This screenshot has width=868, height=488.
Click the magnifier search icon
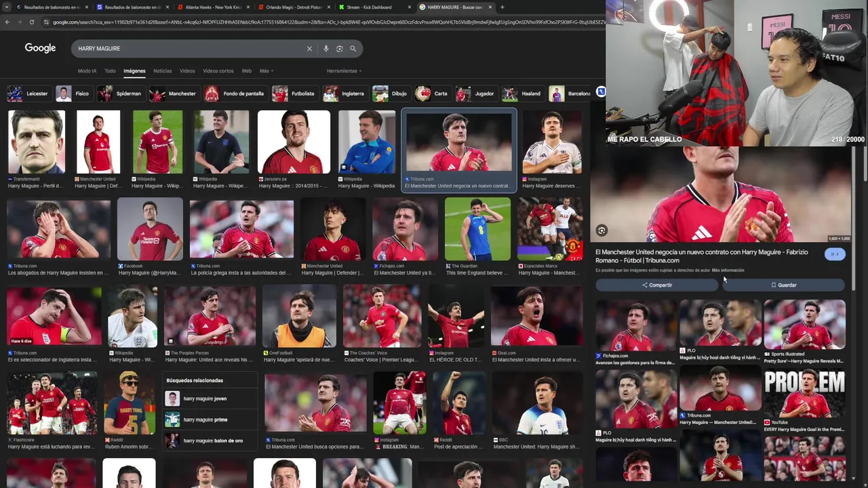(x=353, y=49)
